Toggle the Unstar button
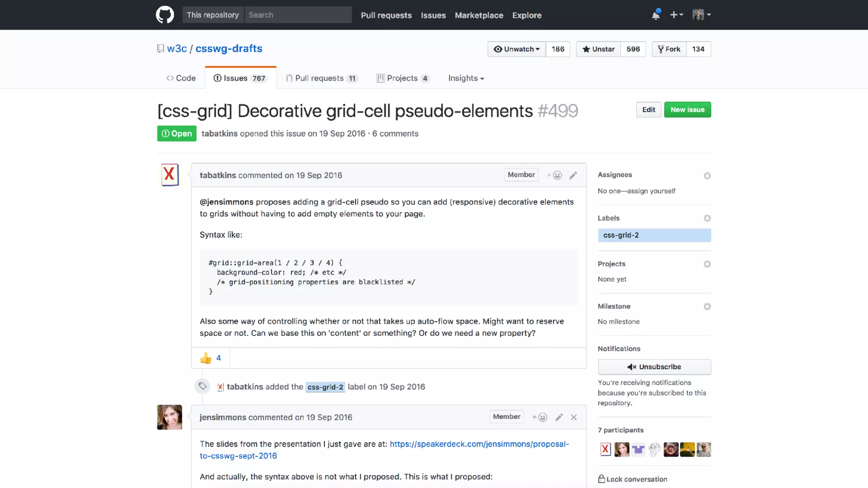Image resolution: width=868 pixels, height=488 pixels. (598, 49)
